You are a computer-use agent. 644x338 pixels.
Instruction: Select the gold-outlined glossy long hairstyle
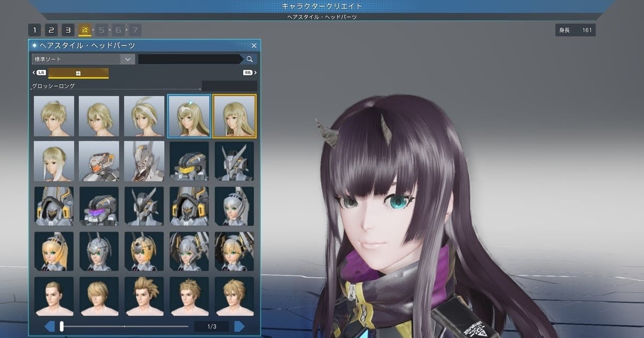235,116
